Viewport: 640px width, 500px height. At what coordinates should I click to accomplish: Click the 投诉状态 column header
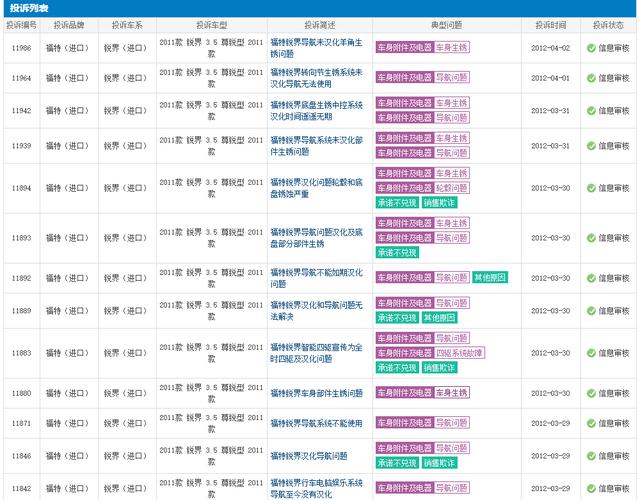point(608,25)
